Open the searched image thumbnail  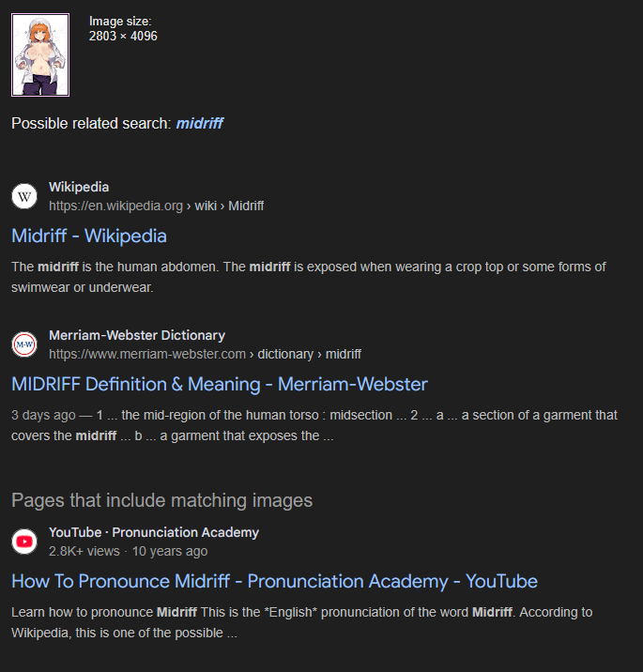[x=40, y=54]
